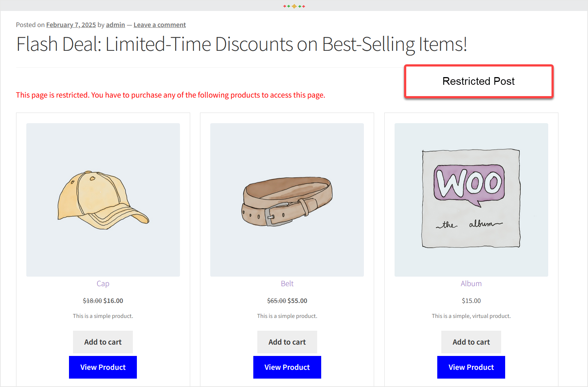This screenshot has height=387, width=588.
Task: View posts by admin
Action: click(x=115, y=24)
